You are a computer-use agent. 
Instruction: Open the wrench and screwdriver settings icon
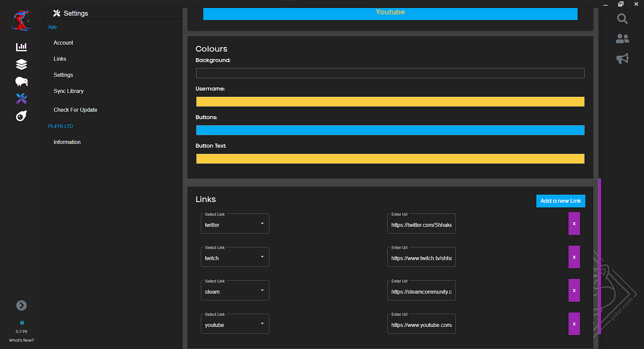21,99
